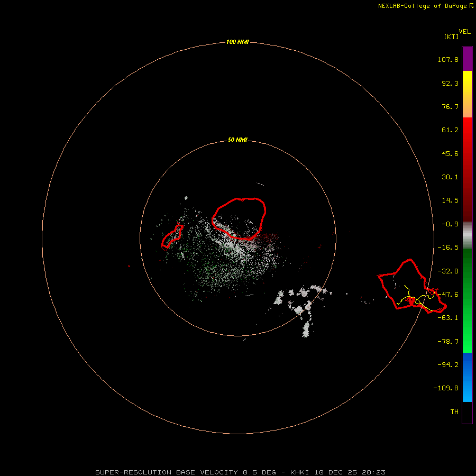Viewport: 476px width, 476px height.
Task: Click the large red island outline near center
Action: (239, 218)
